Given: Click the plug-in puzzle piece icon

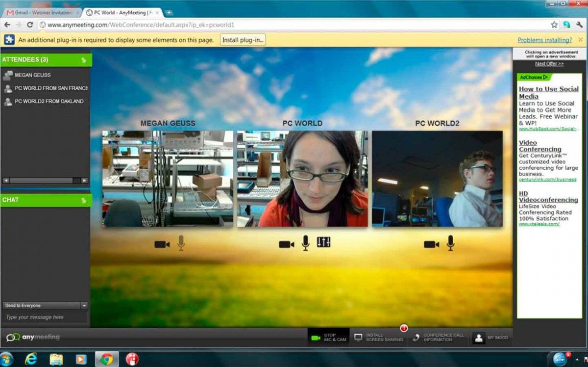Looking at the screenshot, I should [9, 40].
